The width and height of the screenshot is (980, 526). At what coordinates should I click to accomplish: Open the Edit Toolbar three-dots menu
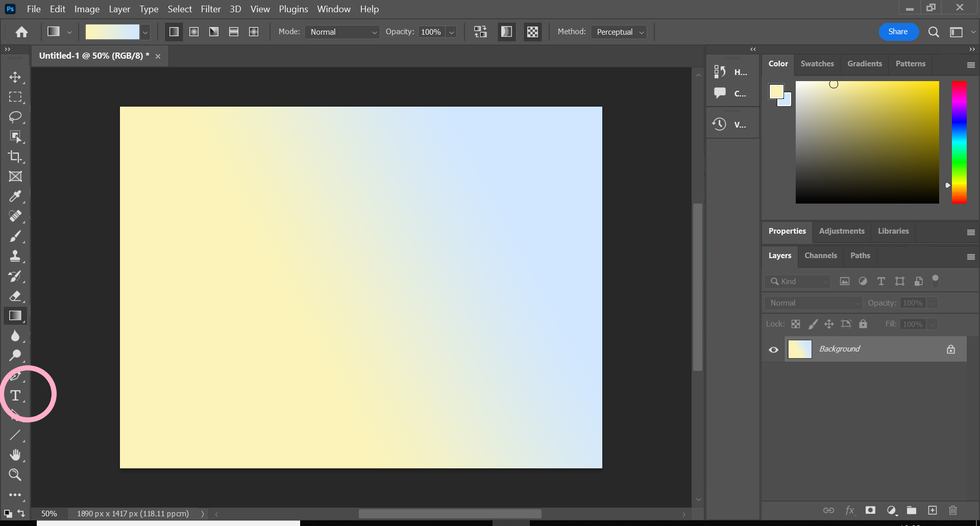click(x=15, y=495)
